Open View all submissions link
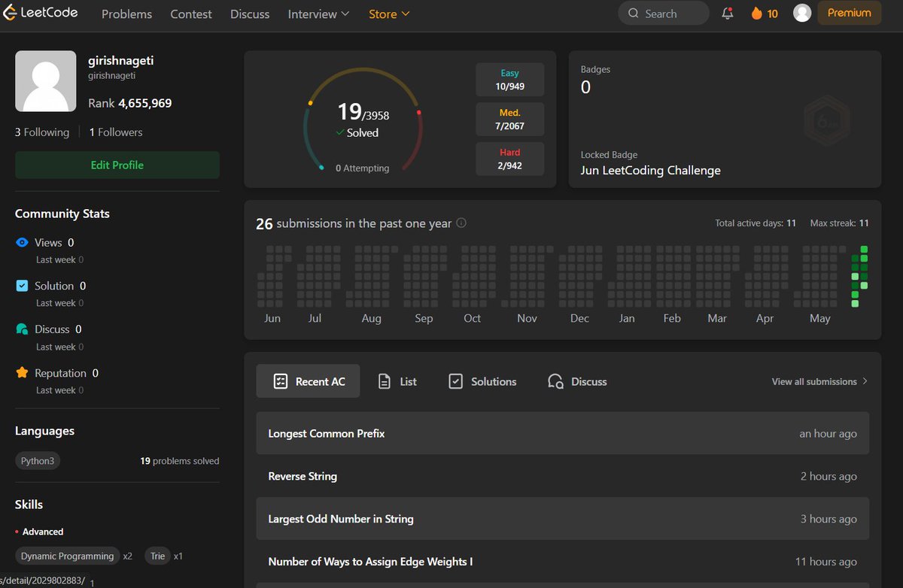903x588 pixels. 819,381
